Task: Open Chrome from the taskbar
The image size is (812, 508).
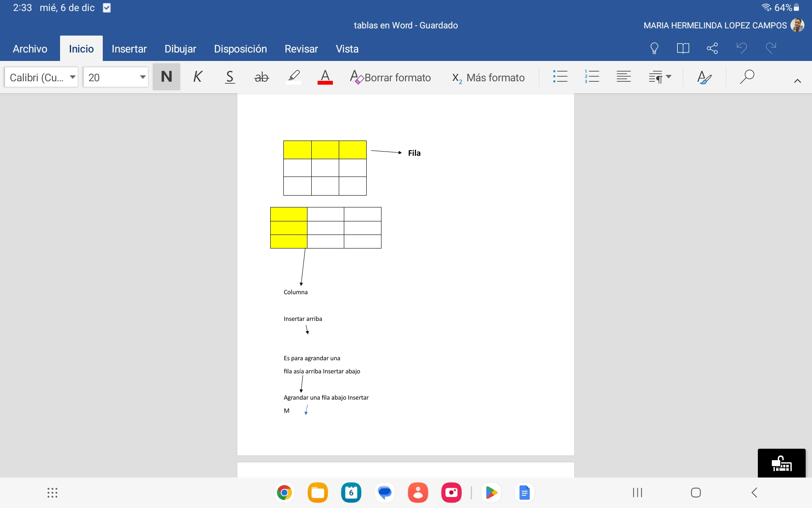Action: coord(284,492)
